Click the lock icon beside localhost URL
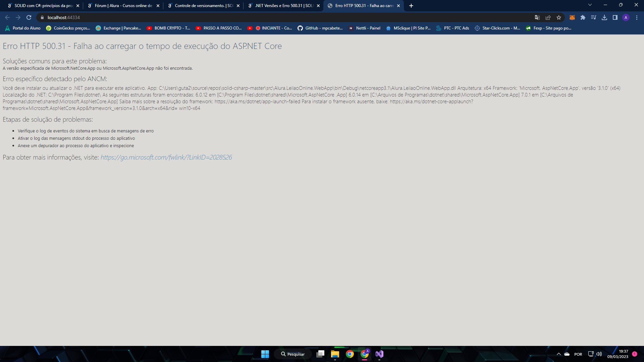 tap(42, 17)
